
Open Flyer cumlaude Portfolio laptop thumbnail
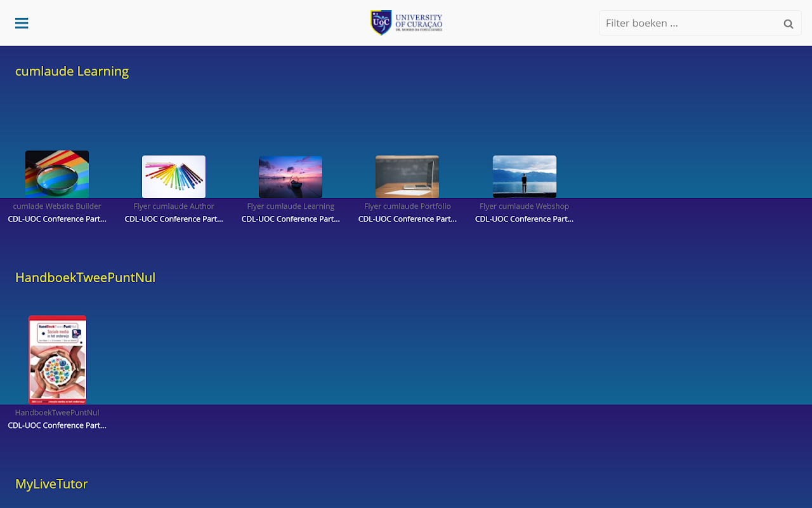coord(407,177)
